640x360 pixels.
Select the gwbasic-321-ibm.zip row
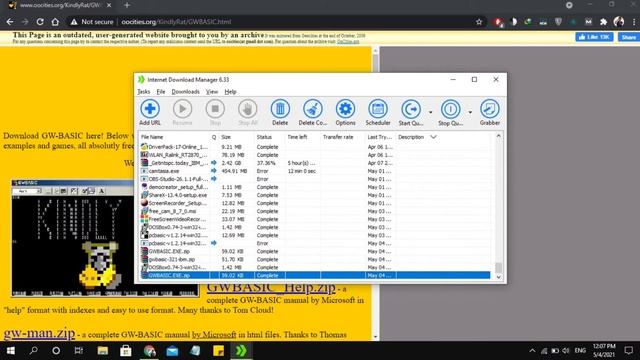pos(315,259)
